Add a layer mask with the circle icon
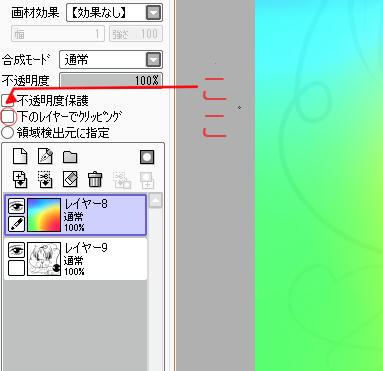Viewport: 383px width, 371px height. pos(147,157)
